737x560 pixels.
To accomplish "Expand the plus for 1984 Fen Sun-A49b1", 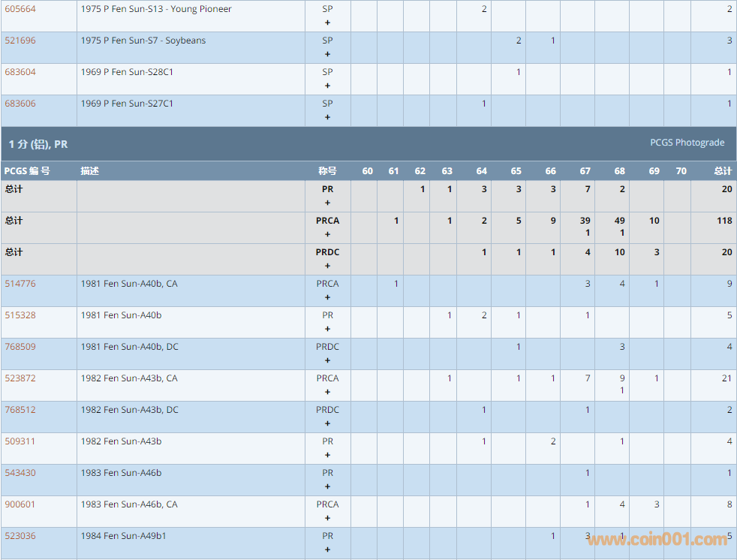I will point(327,549).
